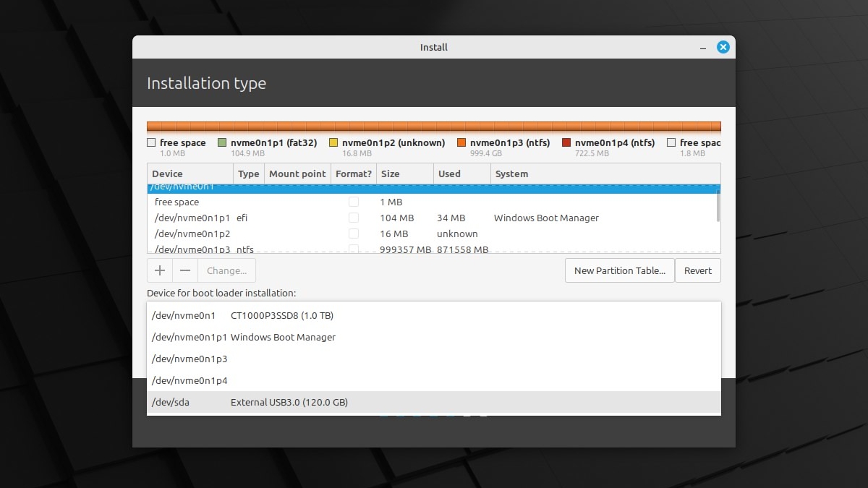Click the minus icon to remove partition
Viewport: 868px width, 488px height.
click(x=185, y=270)
